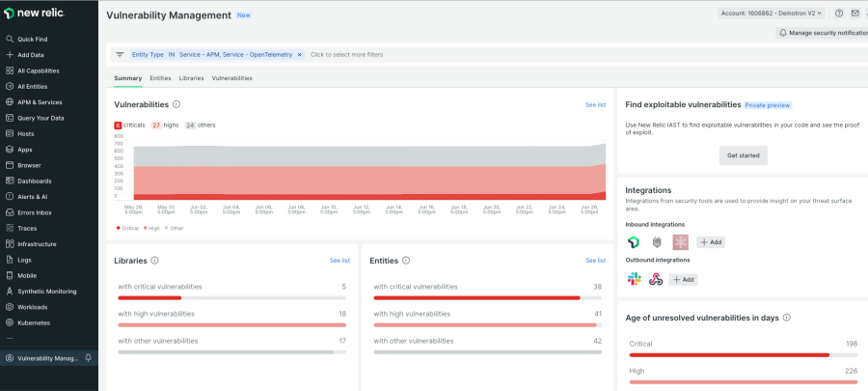Image resolution: width=868 pixels, height=391 pixels.
Task: Click the webhook outbound integration icon
Action: point(656,279)
